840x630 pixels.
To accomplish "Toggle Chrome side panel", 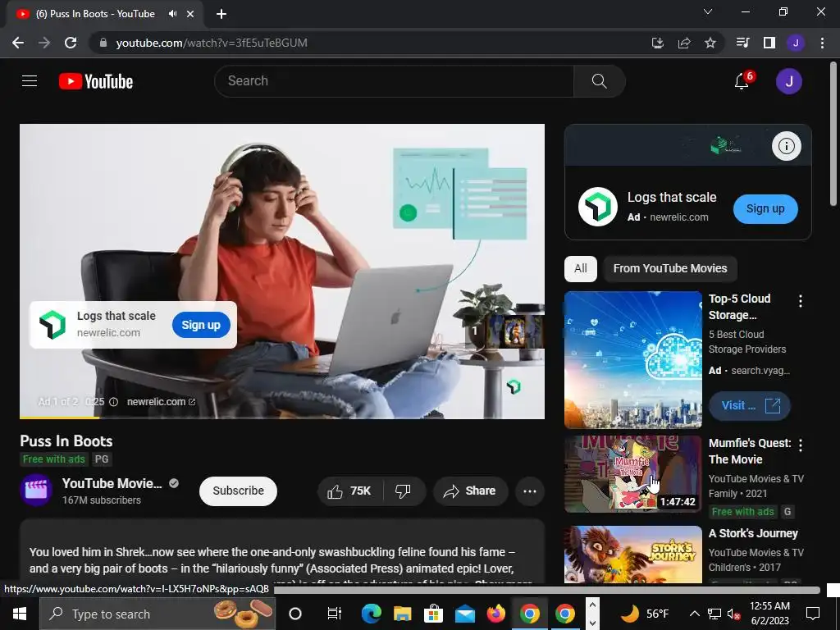I will (769, 43).
